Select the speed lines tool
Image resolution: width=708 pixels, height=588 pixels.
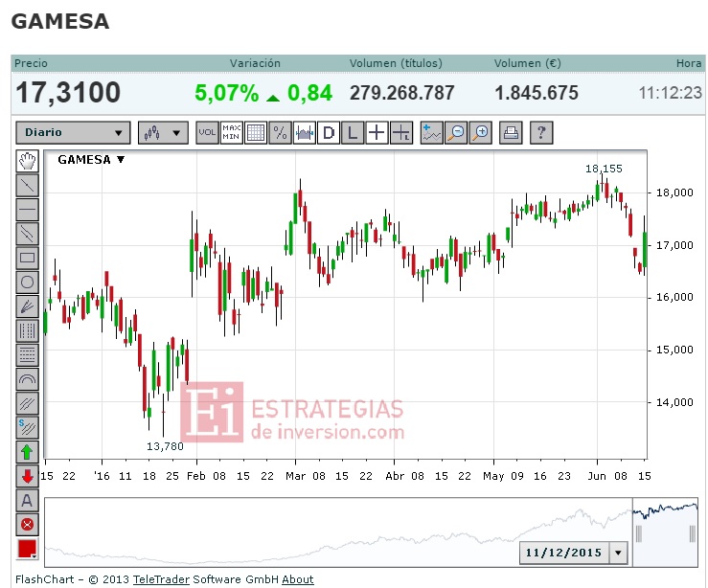click(27, 403)
